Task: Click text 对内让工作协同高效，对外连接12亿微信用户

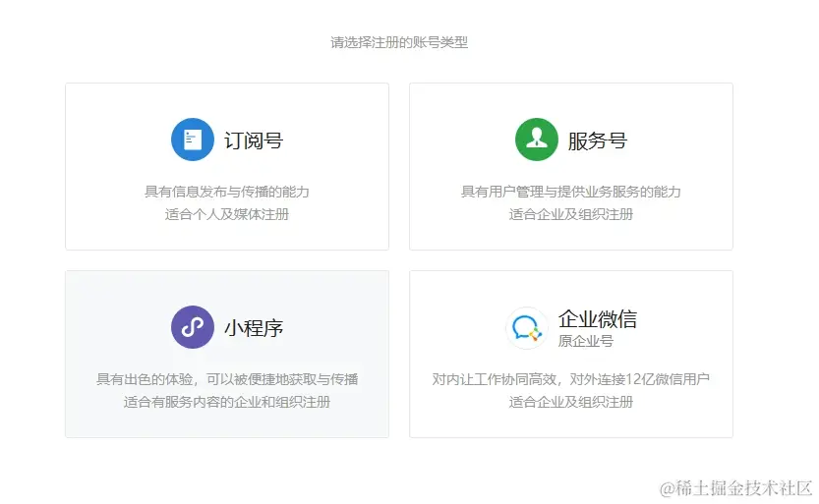Action: point(571,379)
